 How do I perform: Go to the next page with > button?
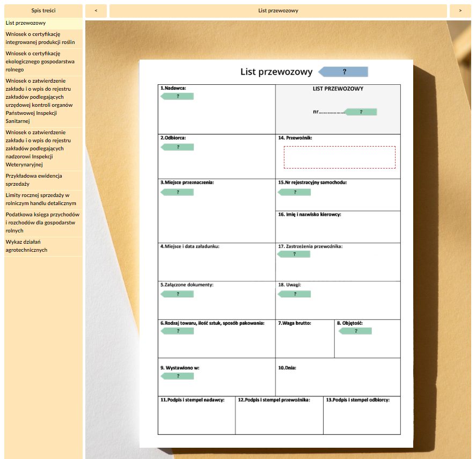(460, 11)
